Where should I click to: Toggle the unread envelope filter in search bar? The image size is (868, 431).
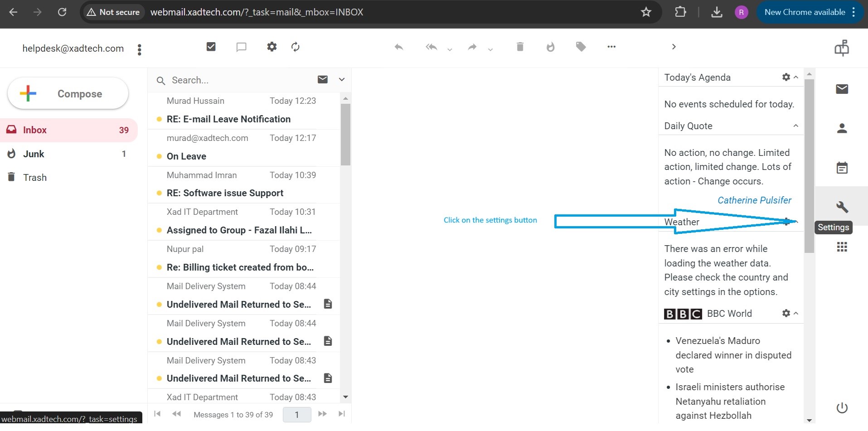tap(323, 80)
